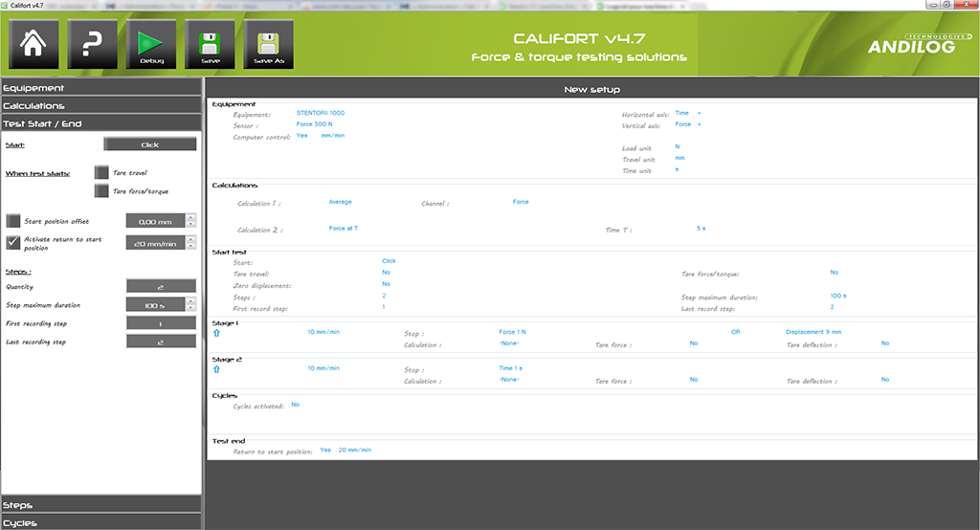Viewport: 980px width, 530px height.
Task: Enable Tare force/torque checkbox
Action: 101,190
